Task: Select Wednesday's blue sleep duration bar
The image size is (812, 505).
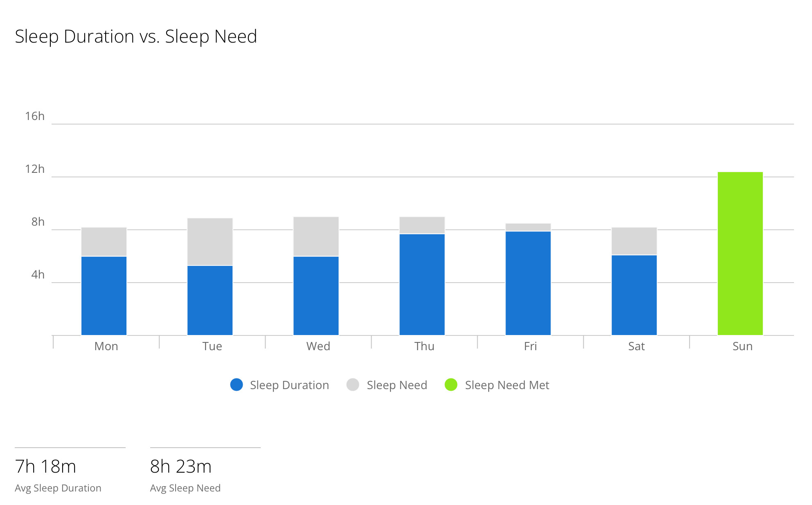Action: point(316,296)
